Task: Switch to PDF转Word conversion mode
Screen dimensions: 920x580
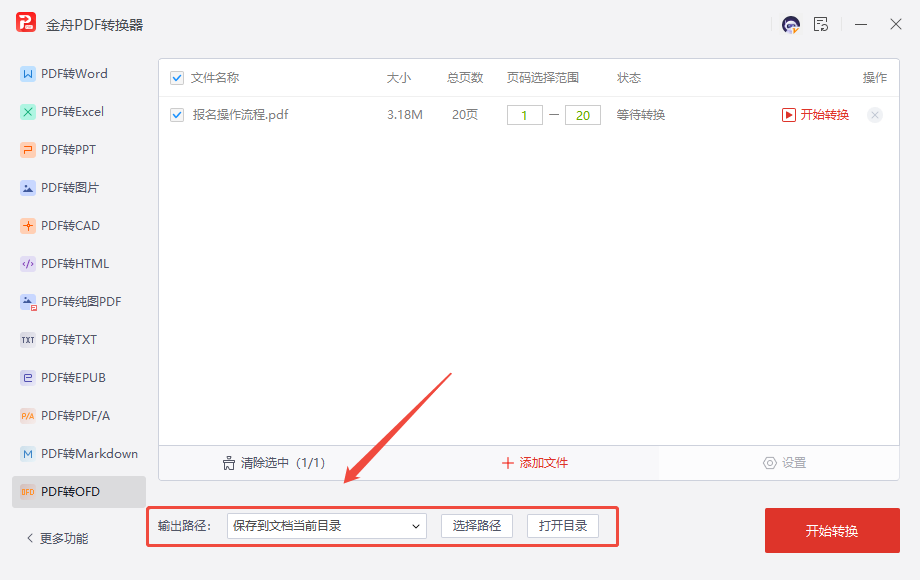Action: coord(75,74)
